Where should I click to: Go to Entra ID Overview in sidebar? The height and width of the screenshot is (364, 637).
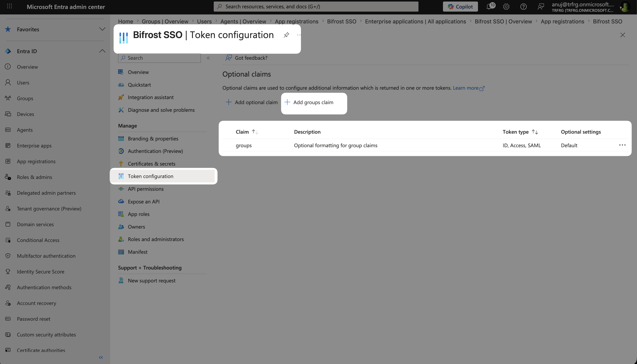[x=27, y=67]
